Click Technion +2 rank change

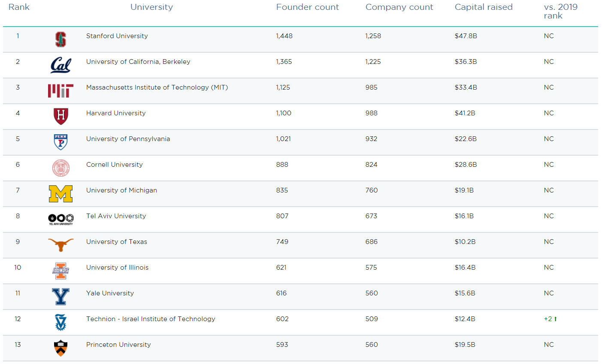(x=548, y=319)
